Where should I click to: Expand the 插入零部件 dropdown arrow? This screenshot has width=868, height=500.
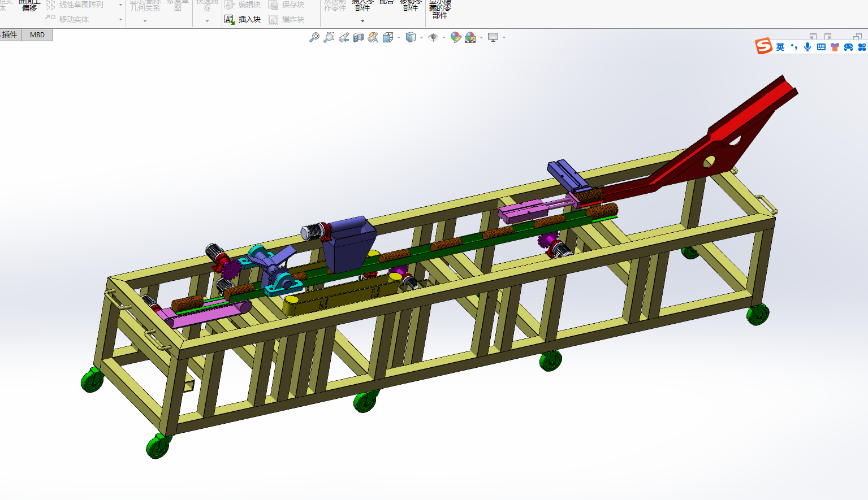click(362, 21)
